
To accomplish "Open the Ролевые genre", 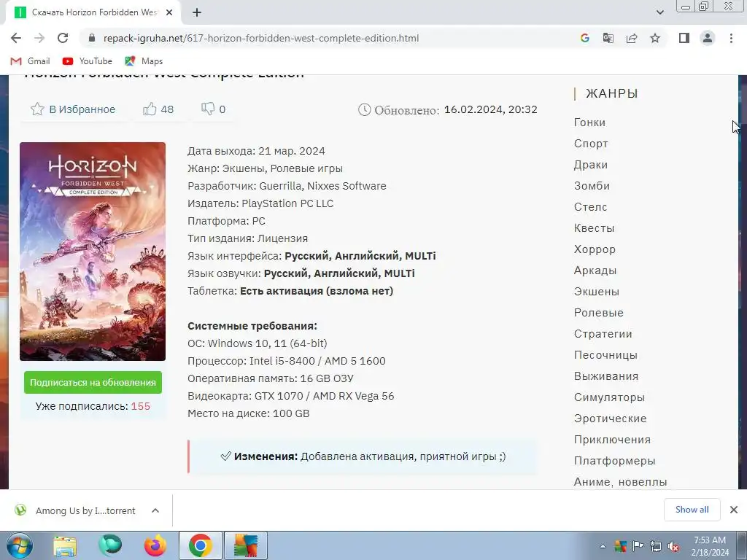I will tap(598, 312).
